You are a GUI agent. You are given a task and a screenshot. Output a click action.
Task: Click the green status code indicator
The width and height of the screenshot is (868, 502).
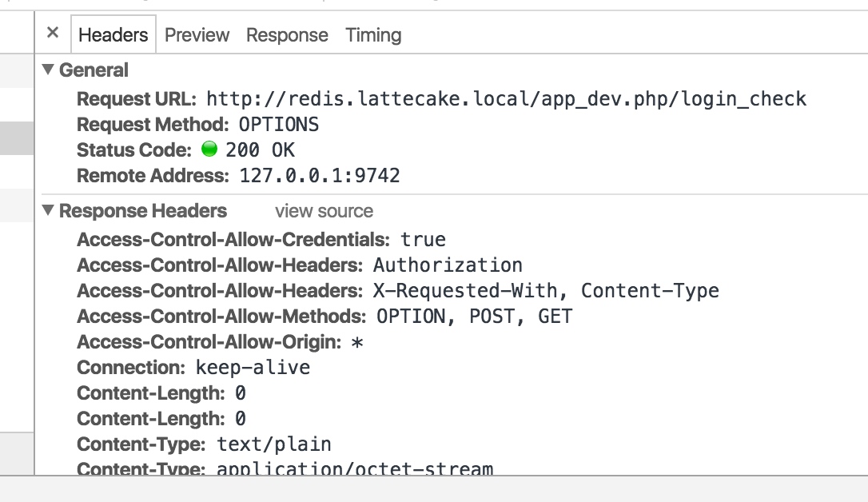[x=209, y=149]
